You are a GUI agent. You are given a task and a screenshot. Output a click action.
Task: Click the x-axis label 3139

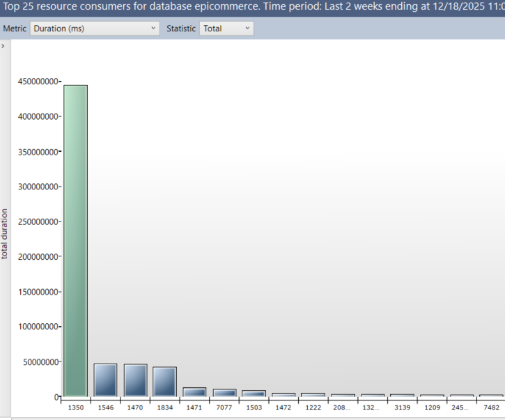click(x=402, y=407)
